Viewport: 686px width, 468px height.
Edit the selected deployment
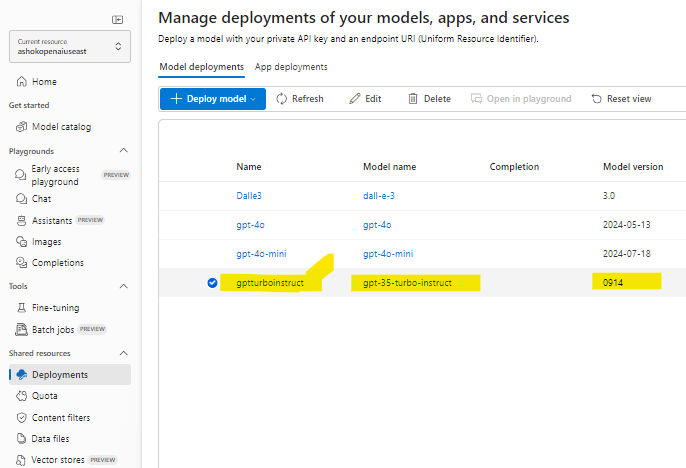pos(365,99)
